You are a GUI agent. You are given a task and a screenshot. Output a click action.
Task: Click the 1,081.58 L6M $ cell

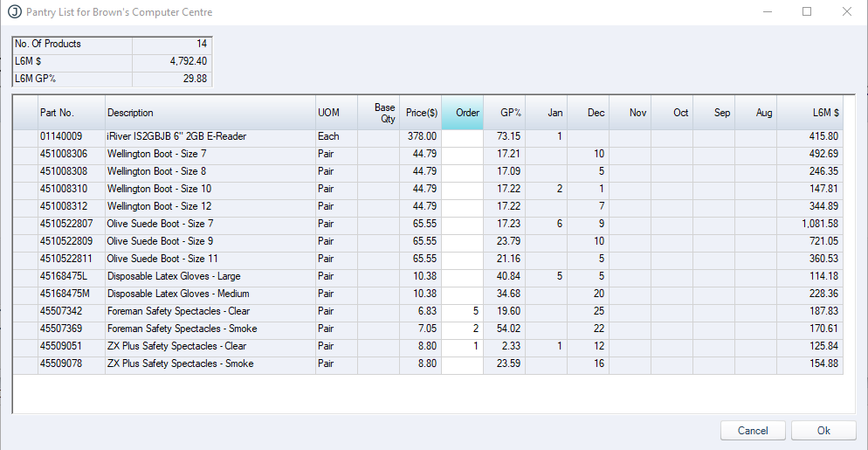click(x=810, y=224)
